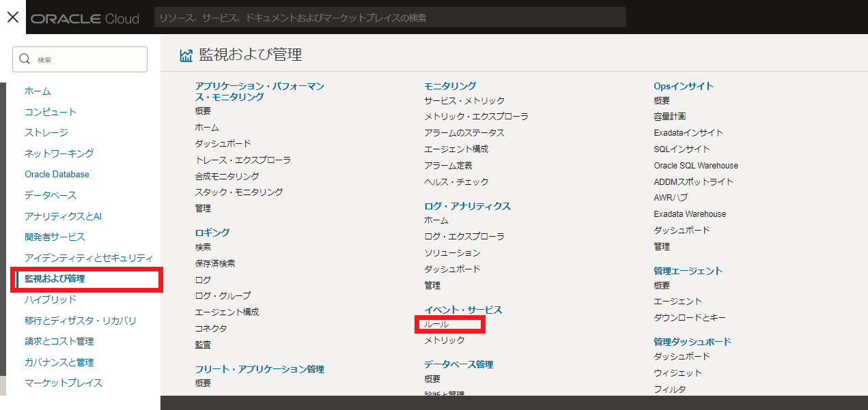868x410 pixels.
Task: Select Oracle Database in the sidebar
Action: point(57,175)
